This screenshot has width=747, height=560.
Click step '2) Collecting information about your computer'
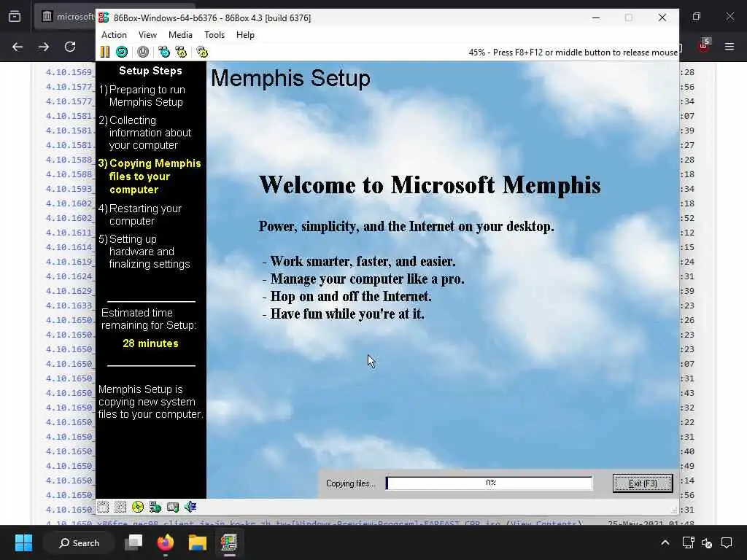[x=145, y=133]
